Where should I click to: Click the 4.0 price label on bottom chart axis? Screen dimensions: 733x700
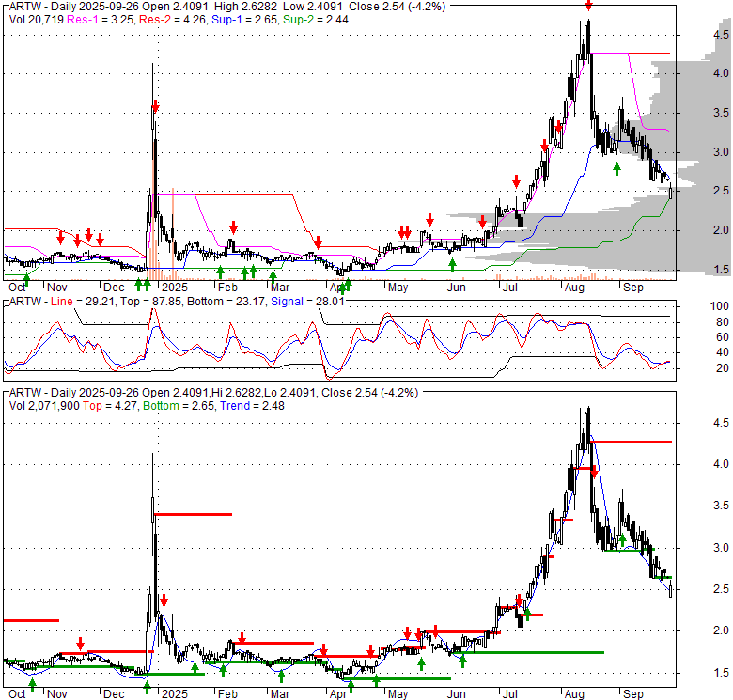tap(721, 464)
